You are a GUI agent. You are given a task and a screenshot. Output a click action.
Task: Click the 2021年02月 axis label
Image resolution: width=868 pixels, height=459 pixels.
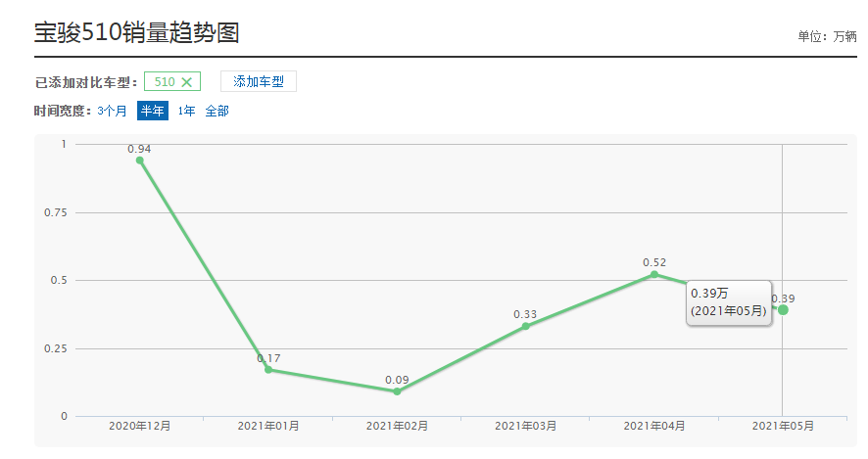pos(397,426)
